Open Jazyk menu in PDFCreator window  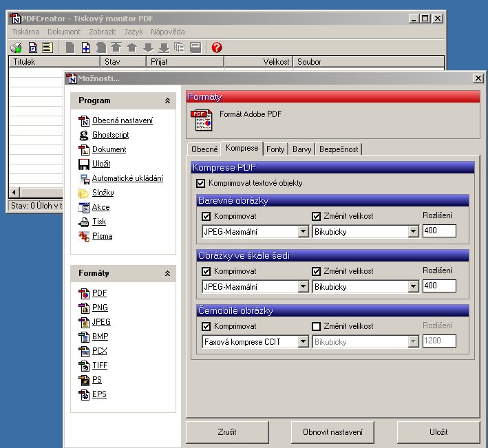134,32
